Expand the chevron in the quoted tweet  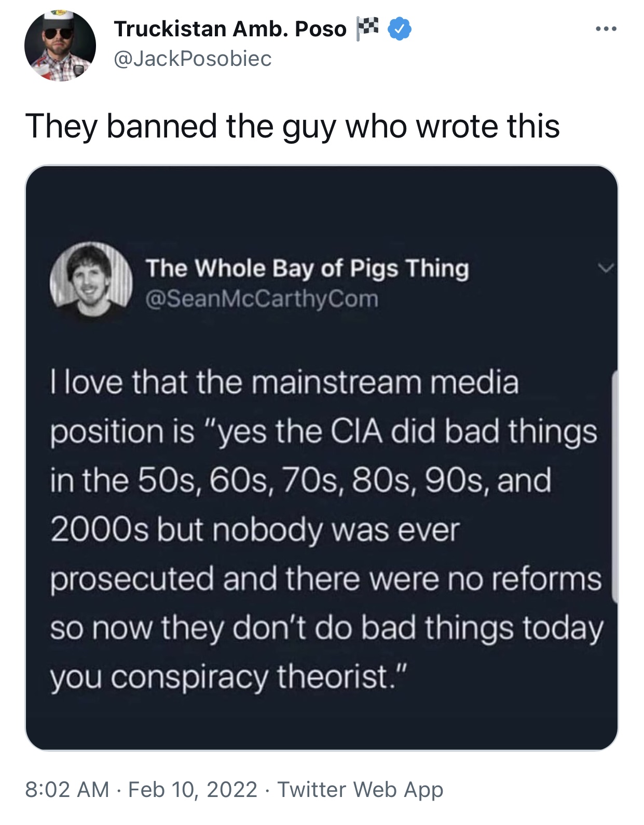click(x=605, y=268)
